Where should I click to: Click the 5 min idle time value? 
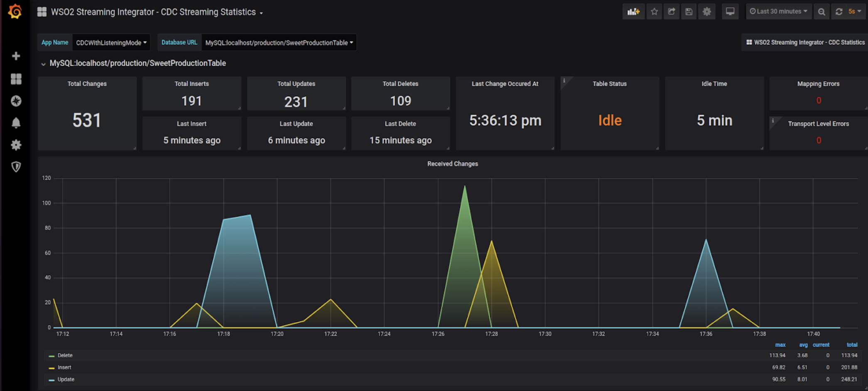715,121
